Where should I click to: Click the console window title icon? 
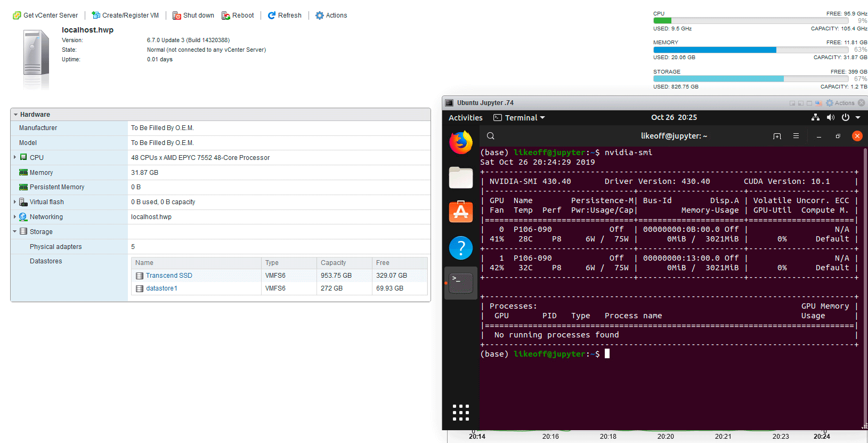pos(449,103)
